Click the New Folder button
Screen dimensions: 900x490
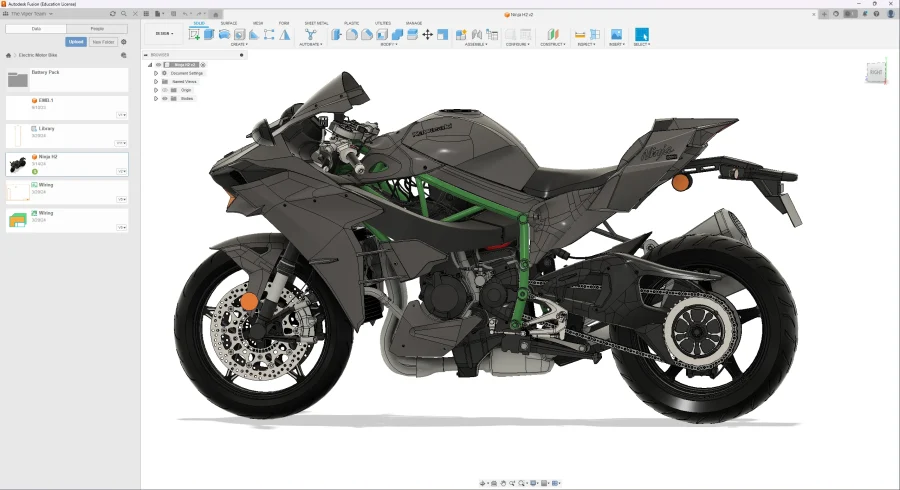[103, 42]
